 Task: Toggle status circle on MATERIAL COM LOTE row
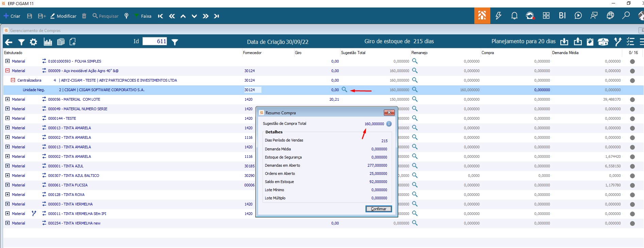pyautogui.click(x=632, y=100)
